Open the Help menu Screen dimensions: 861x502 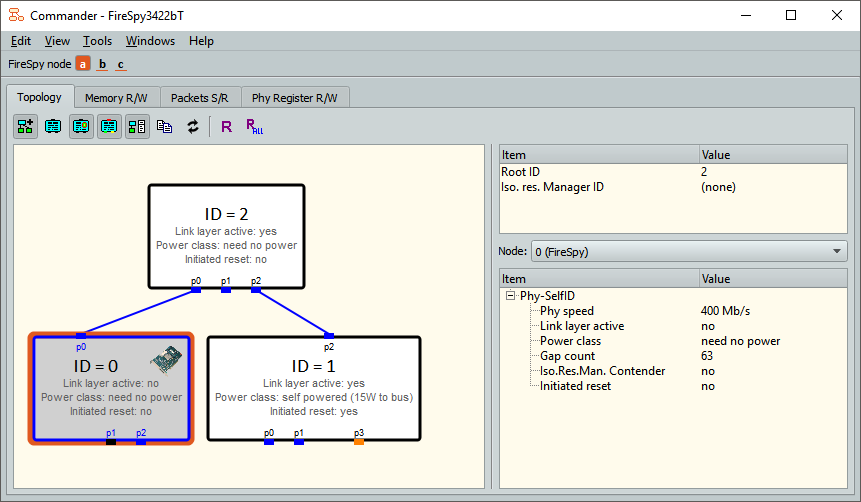click(x=201, y=41)
